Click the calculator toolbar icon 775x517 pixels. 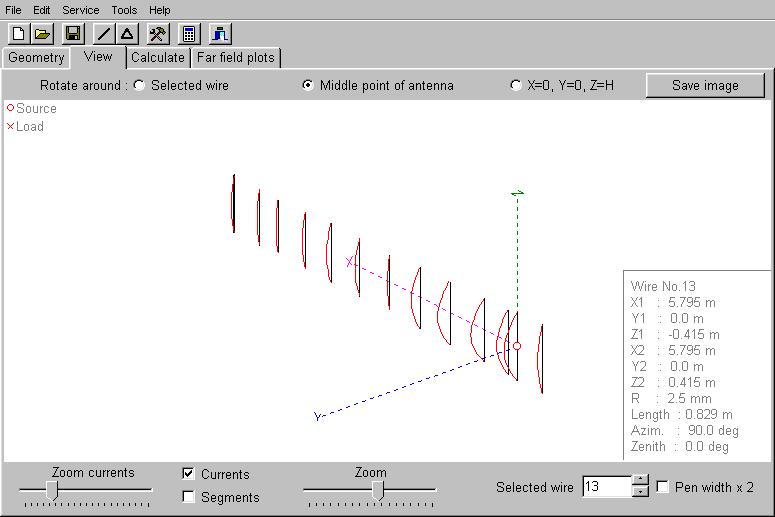pos(189,33)
